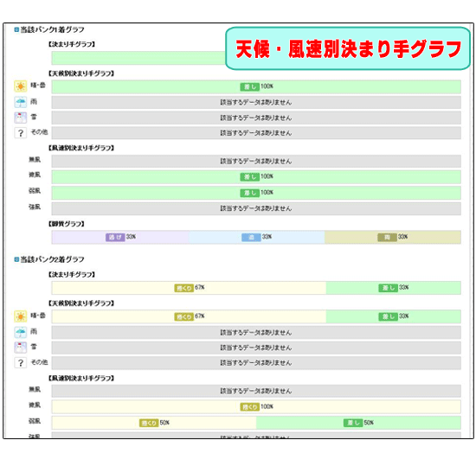Click the 天候・風速別決まり手グラフ title banner

[x=348, y=48]
